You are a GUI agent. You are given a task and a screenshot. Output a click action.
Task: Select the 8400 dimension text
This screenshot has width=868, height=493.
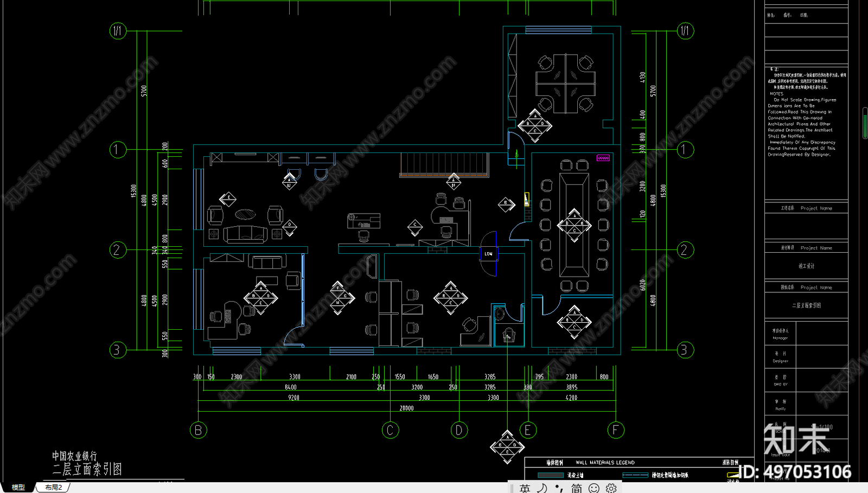[x=291, y=387]
